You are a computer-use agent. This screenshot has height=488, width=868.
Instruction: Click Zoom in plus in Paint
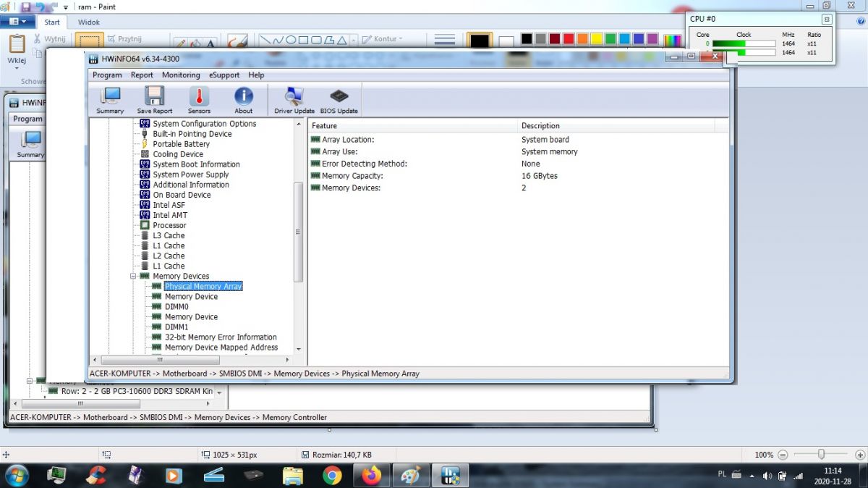coord(860,455)
